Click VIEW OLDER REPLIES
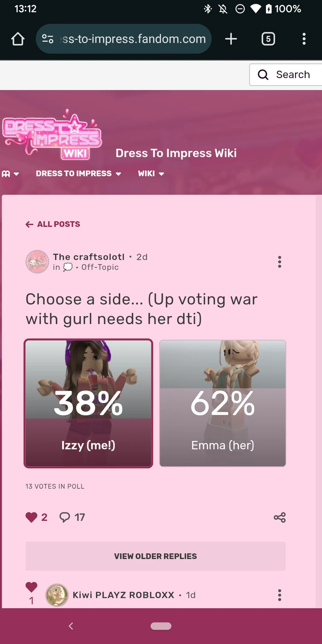 [x=155, y=556]
